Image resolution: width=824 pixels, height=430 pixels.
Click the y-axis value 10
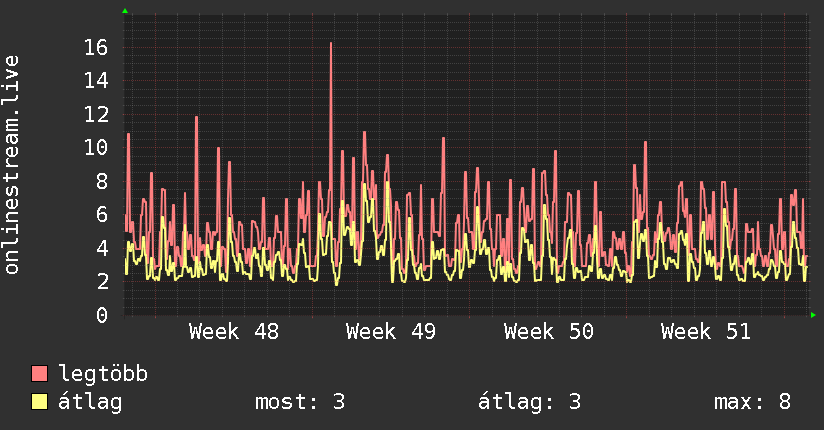[96, 148]
